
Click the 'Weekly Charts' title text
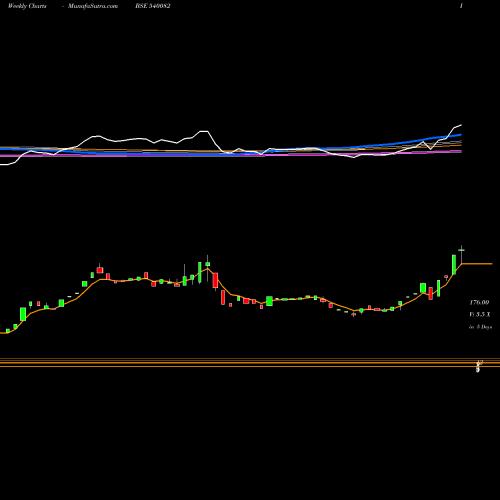27,6
